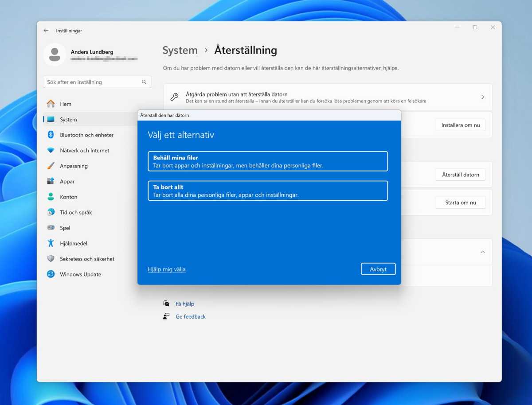The image size is (532, 405).
Task: Open Bluetooth och enheter via its icon
Action: 51,135
